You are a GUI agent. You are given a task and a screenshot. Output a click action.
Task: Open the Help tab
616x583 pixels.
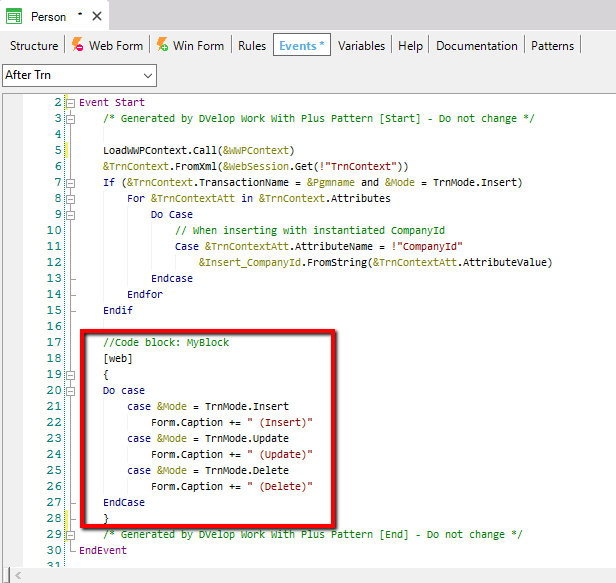410,46
